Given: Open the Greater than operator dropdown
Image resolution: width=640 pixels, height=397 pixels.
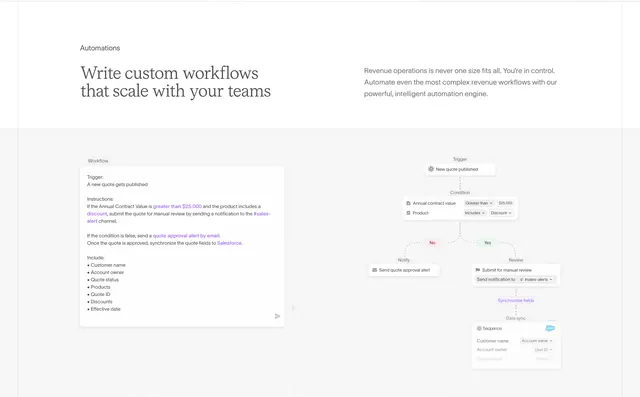Looking at the screenshot, I should tap(479, 203).
